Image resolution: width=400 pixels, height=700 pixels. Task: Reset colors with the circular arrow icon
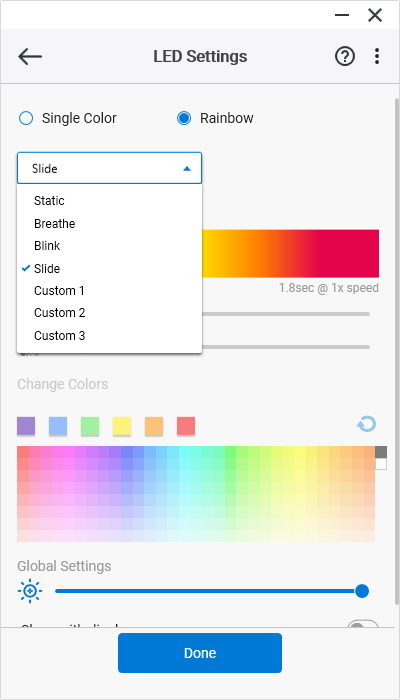367,425
